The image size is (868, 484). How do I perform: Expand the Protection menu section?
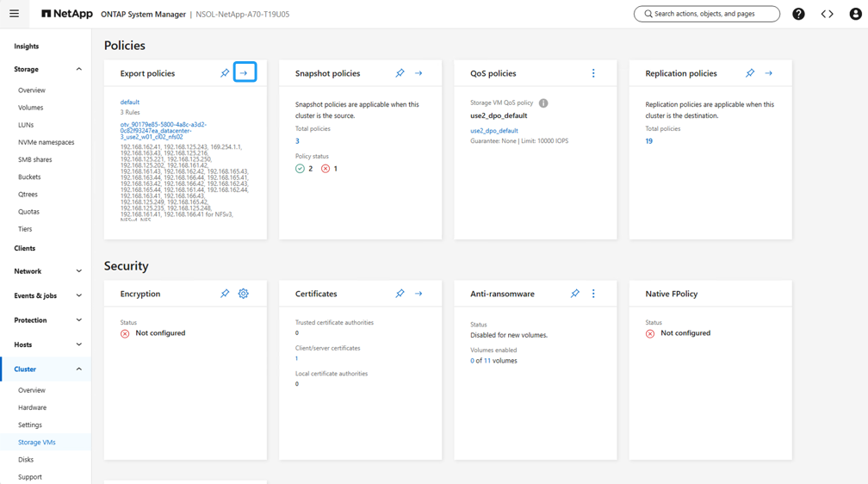click(x=79, y=320)
